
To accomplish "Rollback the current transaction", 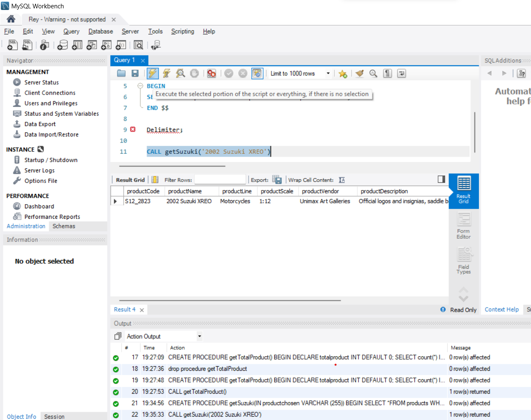I will coord(243,73).
